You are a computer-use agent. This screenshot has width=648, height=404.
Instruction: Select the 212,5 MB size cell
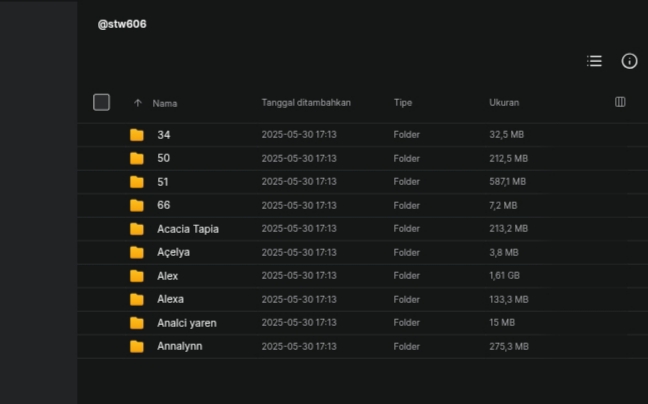click(509, 158)
